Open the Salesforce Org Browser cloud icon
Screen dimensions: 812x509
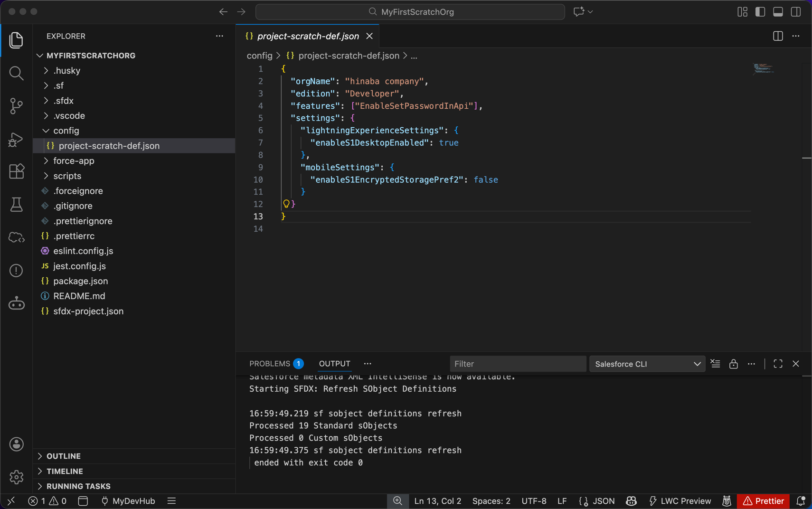[x=16, y=237]
